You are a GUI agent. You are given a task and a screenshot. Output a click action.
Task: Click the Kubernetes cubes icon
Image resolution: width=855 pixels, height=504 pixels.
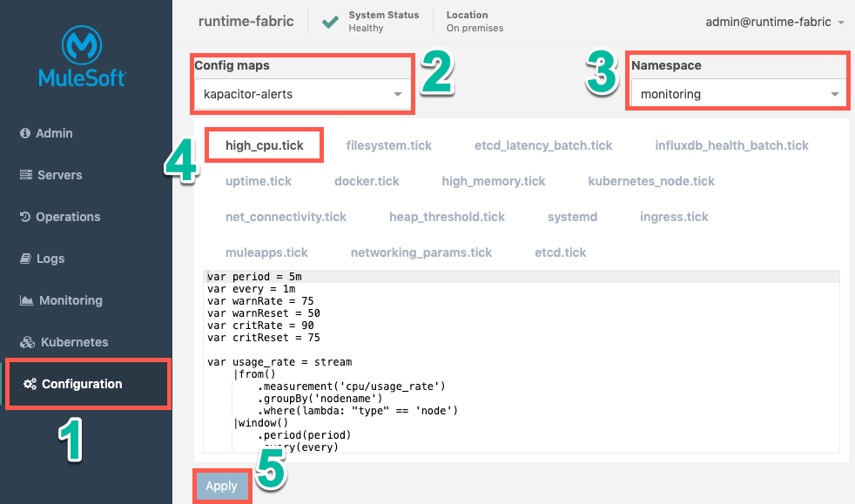point(27,342)
